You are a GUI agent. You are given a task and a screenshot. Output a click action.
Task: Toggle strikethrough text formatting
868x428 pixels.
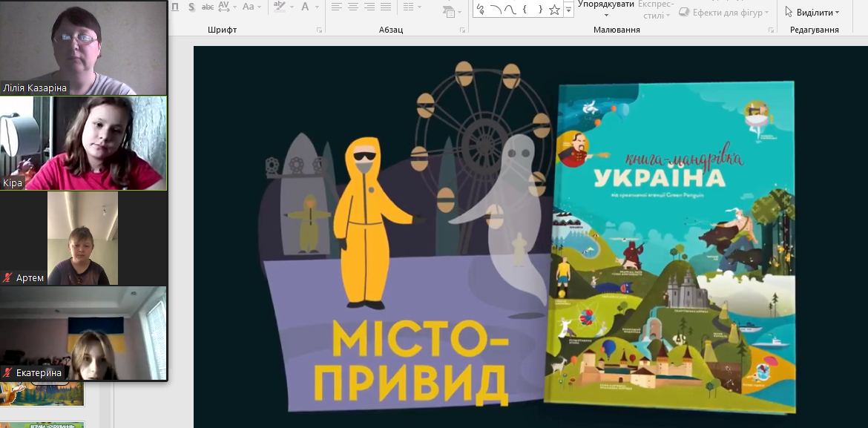point(208,7)
